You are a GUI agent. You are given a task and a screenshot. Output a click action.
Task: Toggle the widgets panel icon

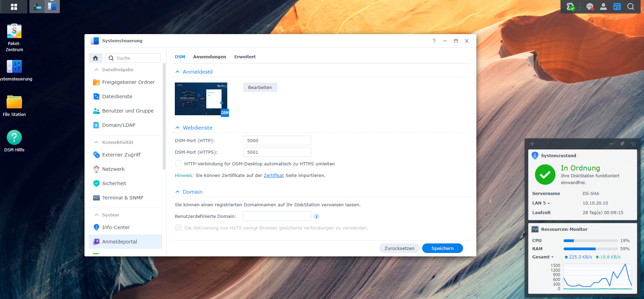coord(617,6)
